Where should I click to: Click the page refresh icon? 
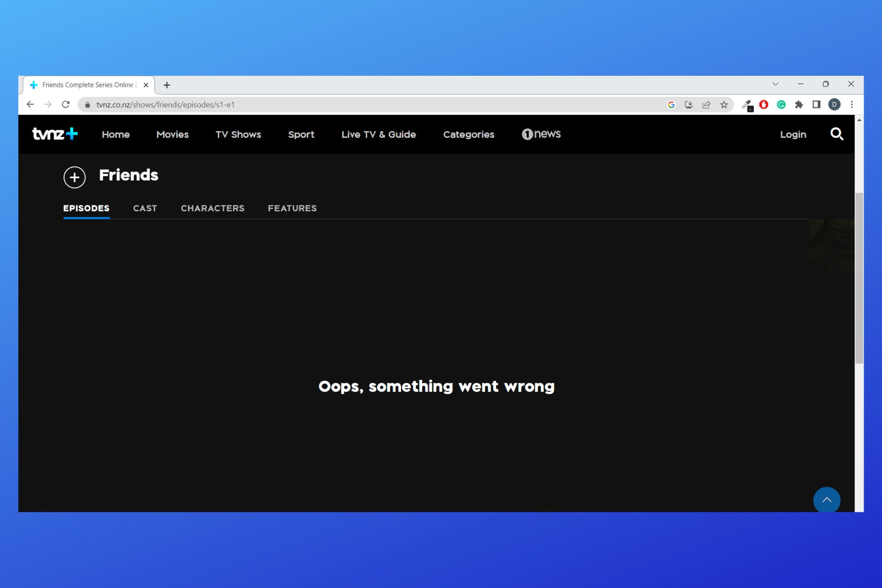[x=66, y=104]
